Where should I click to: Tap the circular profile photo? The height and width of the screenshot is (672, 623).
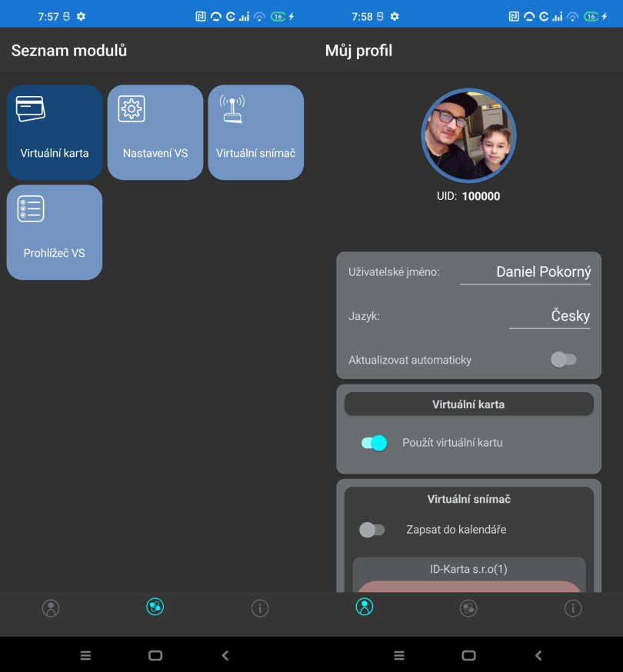point(468,136)
